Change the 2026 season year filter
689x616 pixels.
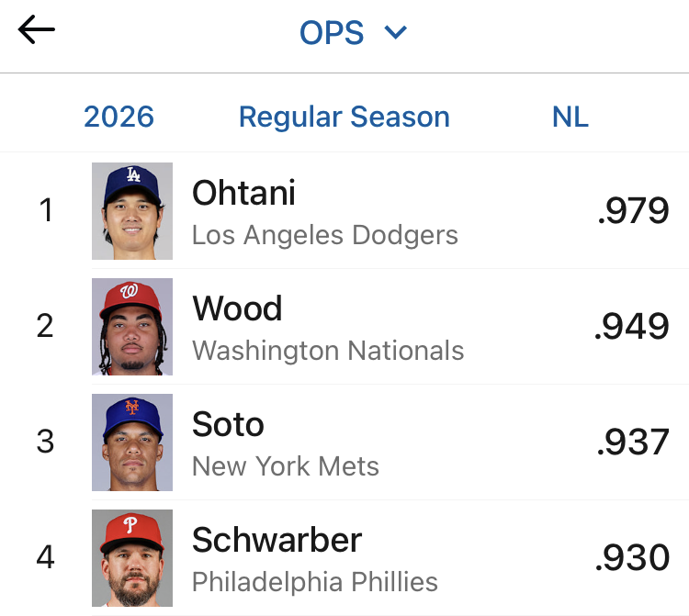click(119, 117)
